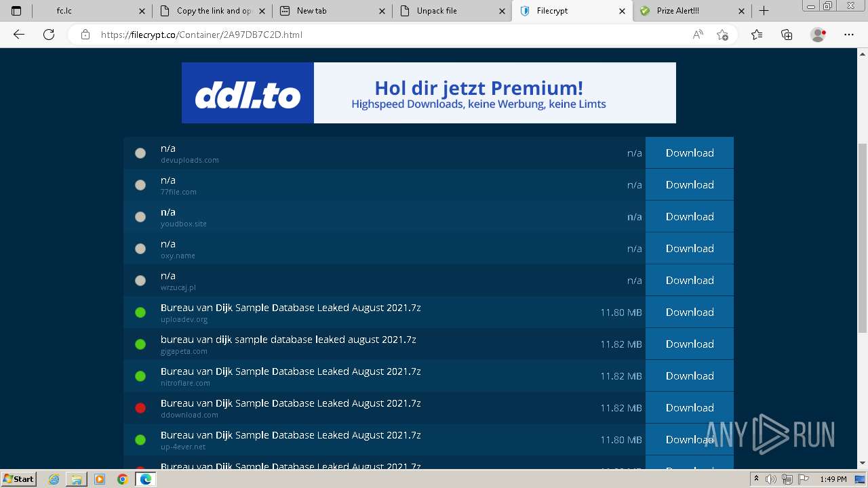The width and height of the screenshot is (868, 488).
Task: Click the grey status dot for youdbox.site
Action: 140,217
